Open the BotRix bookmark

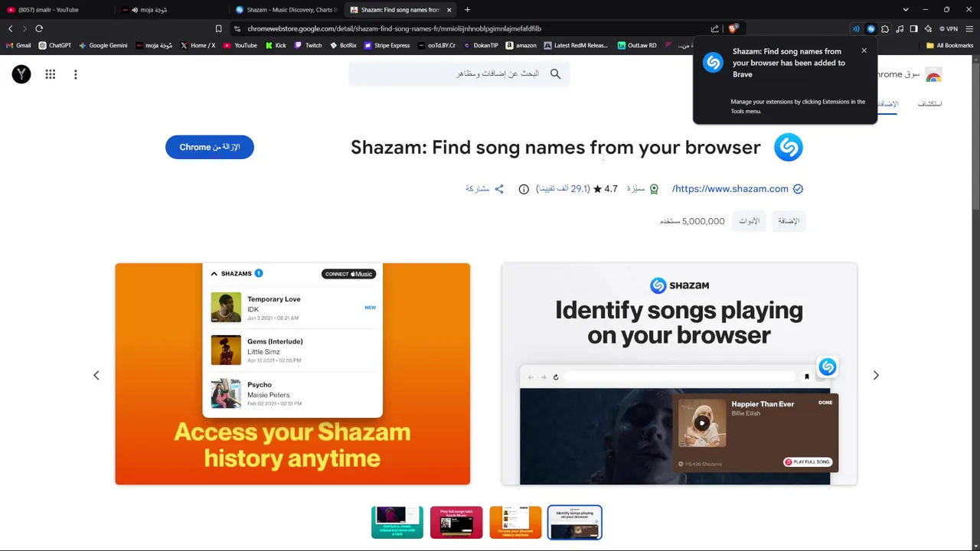pos(343,45)
